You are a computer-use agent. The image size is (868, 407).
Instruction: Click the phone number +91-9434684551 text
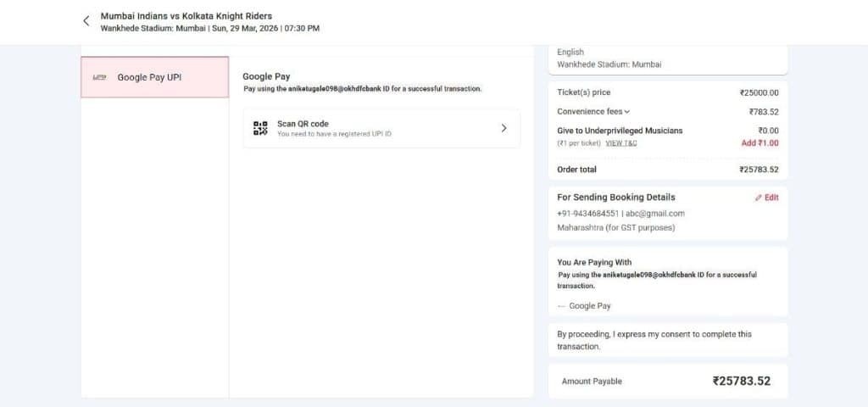(588, 213)
